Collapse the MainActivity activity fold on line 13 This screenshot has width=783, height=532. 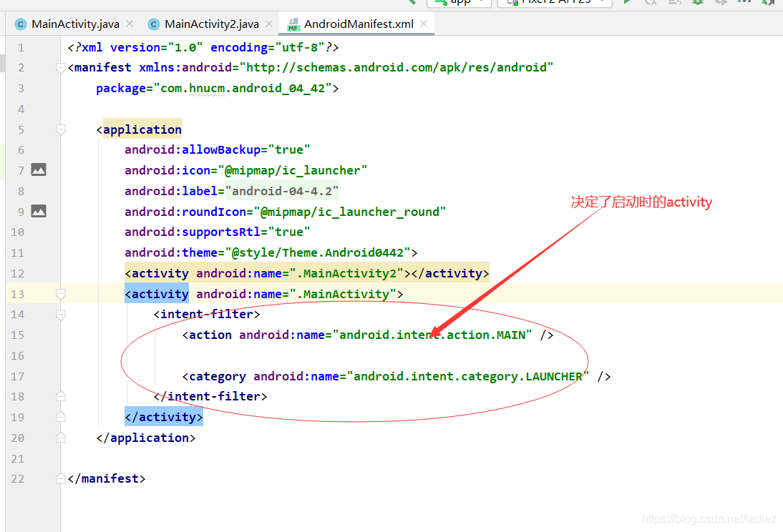pyautogui.click(x=60, y=294)
